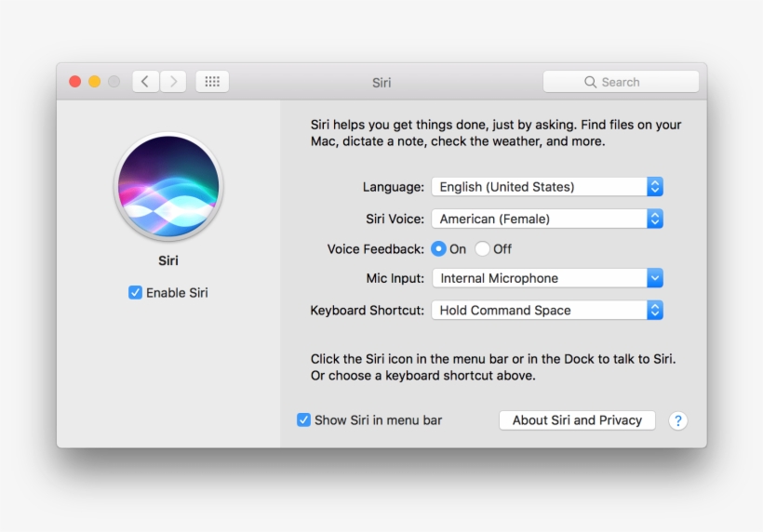This screenshot has height=532, width=763.
Task: Toggle the Enable Siri checkbox
Action: pos(135,292)
